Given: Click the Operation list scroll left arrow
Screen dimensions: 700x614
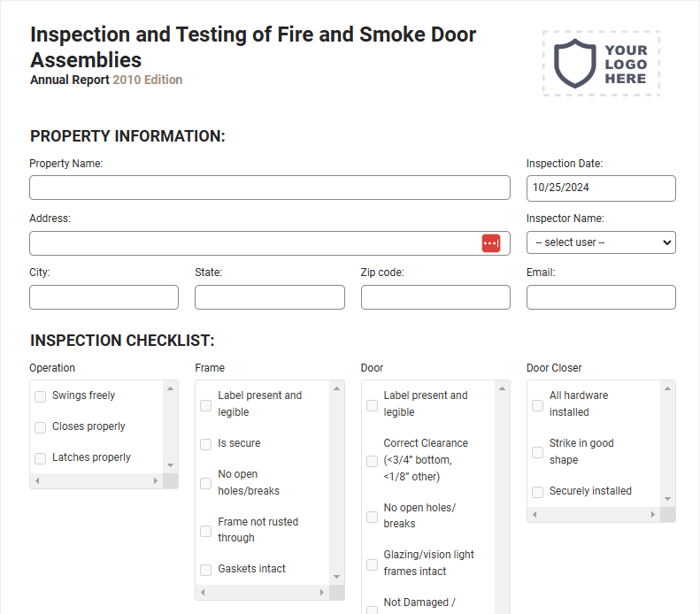Looking at the screenshot, I should 37,481.
